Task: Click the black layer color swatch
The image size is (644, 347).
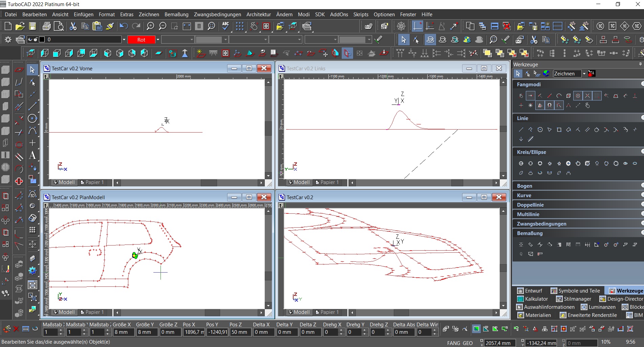Action: pyautogui.click(x=42, y=40)
